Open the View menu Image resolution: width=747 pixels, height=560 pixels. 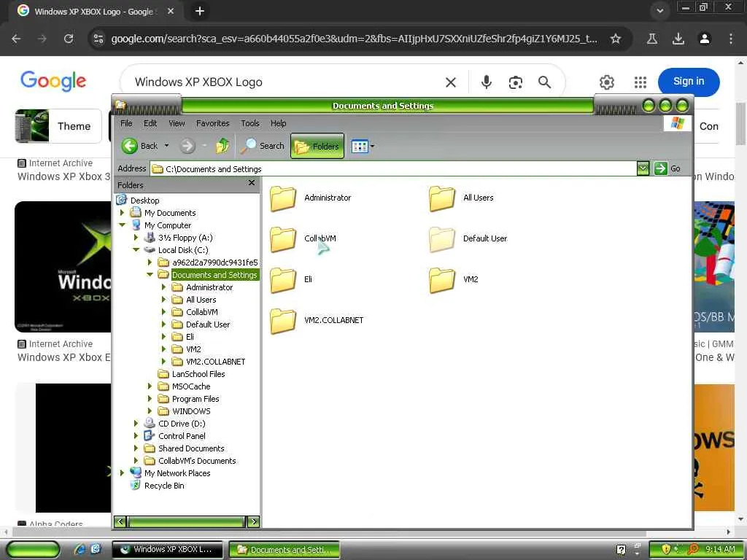pos(177,123)
